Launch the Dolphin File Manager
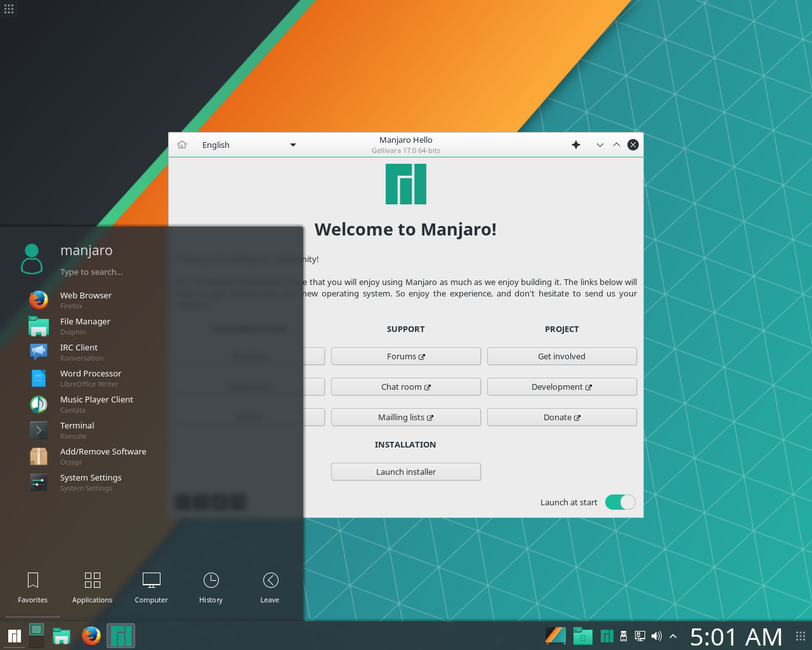The width and height of the screenshot is (812, 650). pyautogui.click(x=85, y=326)
